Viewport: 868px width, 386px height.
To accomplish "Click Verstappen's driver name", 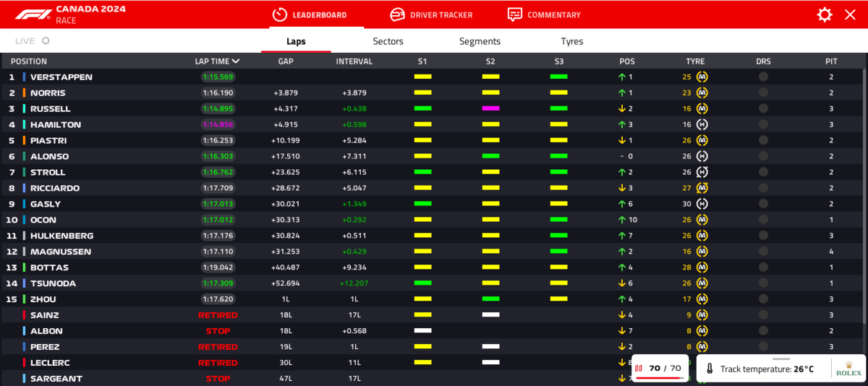I will pos(61,77).
